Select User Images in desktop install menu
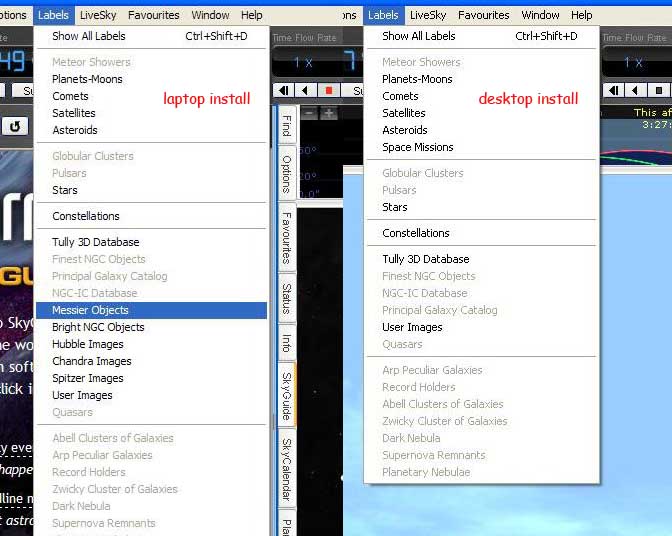672x536 pixels. point(481,327)
